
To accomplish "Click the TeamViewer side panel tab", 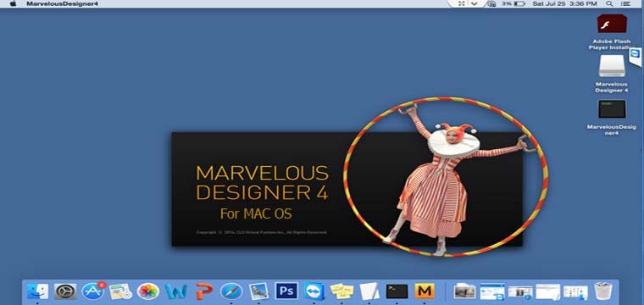I will (636, 57).
